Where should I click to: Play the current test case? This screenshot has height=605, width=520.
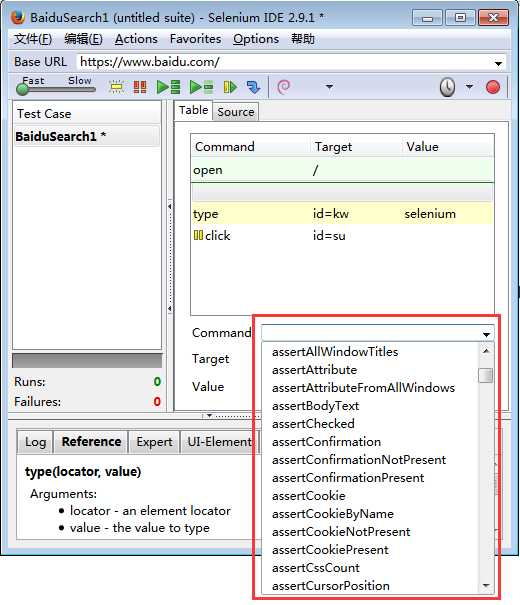pyautogui.click(x=201, y=87)
